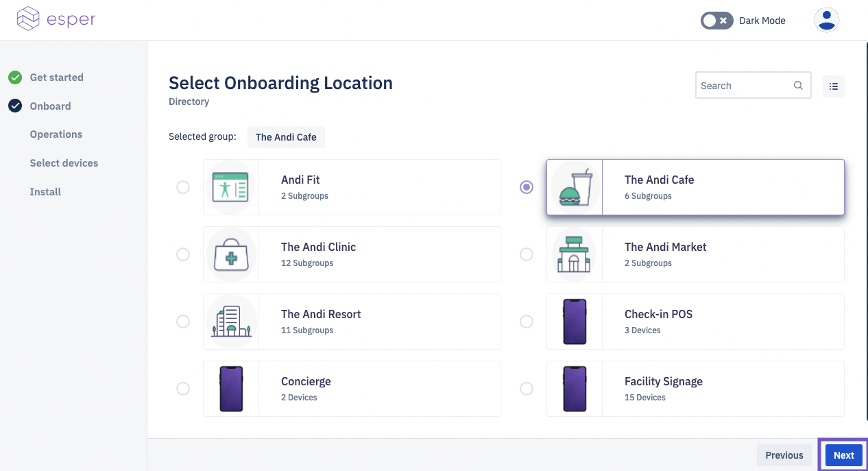
Task: Open the user profile avatar
Action: (x=827, y=20)
